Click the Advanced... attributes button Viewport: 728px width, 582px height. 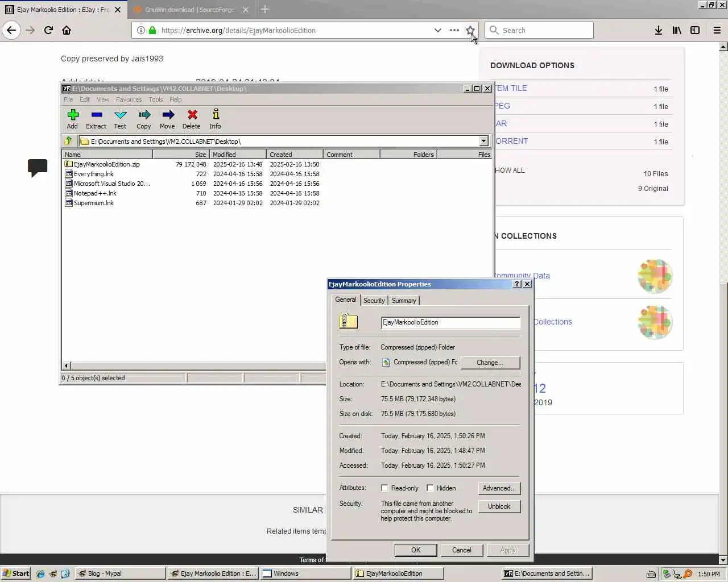coord(499,488)
